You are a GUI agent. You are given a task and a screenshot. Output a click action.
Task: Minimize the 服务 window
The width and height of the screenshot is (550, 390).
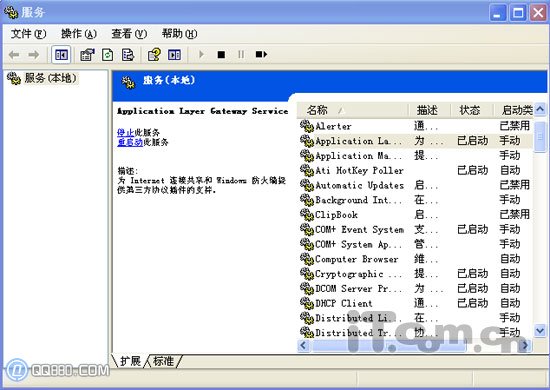click(x=498, y=13)
